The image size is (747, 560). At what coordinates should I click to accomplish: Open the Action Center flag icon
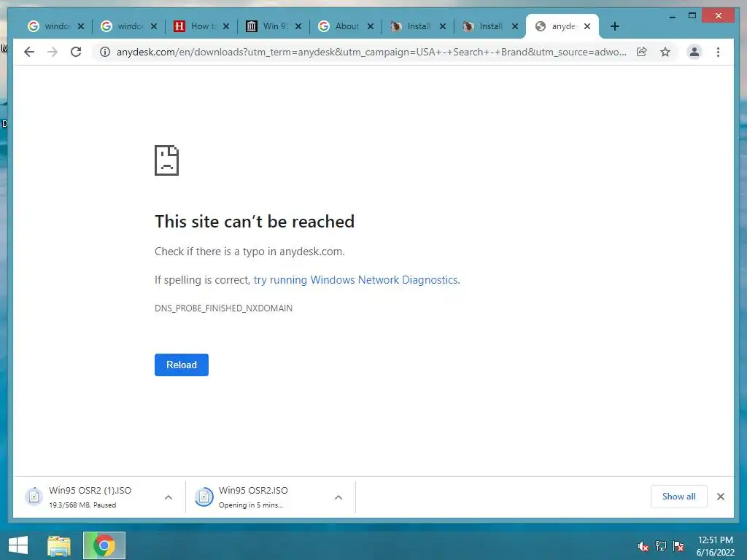click(x=678, y=546)
